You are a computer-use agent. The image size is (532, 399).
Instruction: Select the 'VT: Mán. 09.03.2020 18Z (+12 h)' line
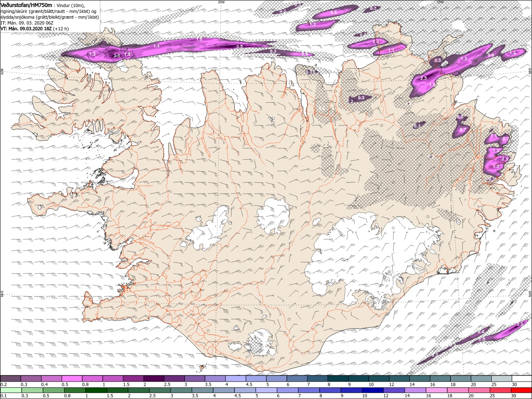[x=35, y=29]
